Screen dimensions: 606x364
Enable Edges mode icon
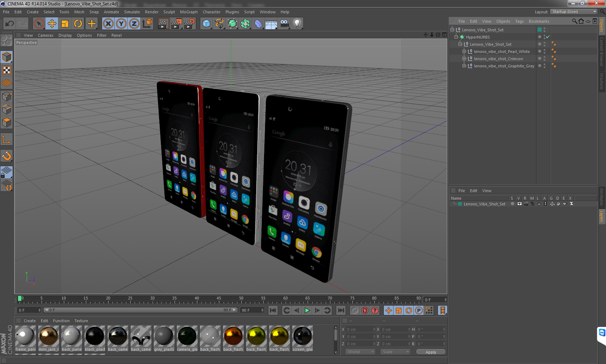tap(7, 110)
